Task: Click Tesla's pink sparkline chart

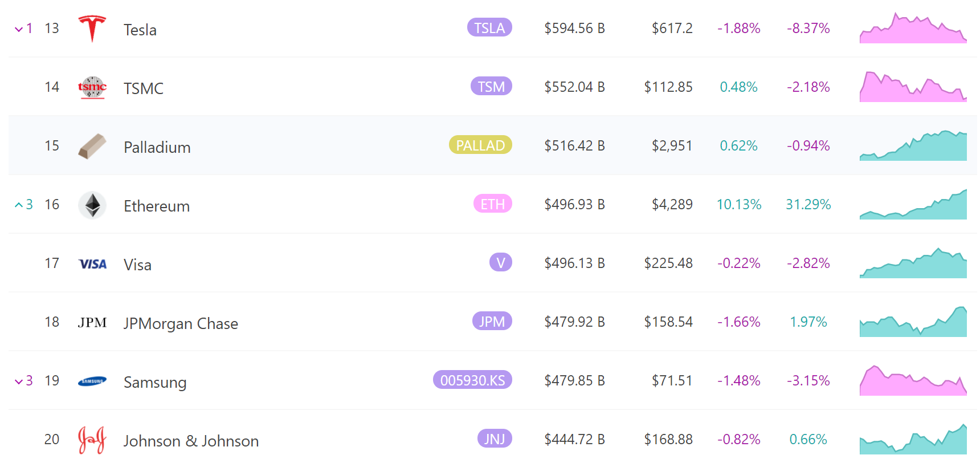Action: tap(913, 29)
